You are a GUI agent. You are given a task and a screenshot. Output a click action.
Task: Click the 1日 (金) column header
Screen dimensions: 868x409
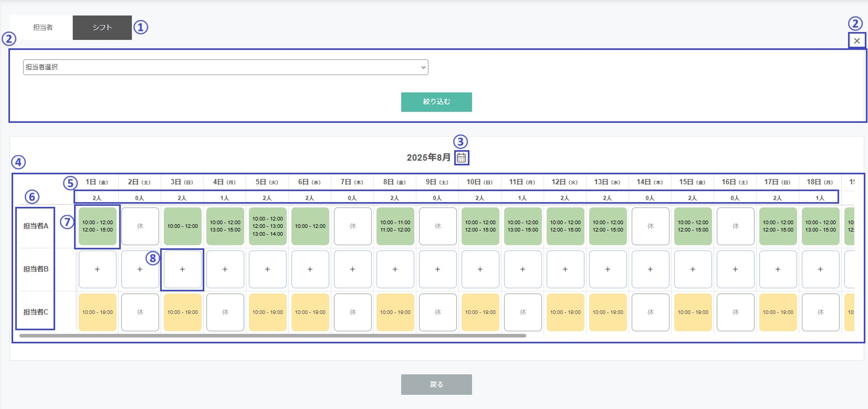pos(97,182)
